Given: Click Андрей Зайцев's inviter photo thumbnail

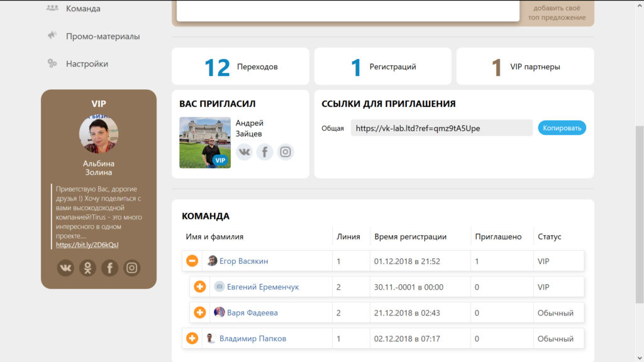Looking at the screenshot, I should [205, 143].
